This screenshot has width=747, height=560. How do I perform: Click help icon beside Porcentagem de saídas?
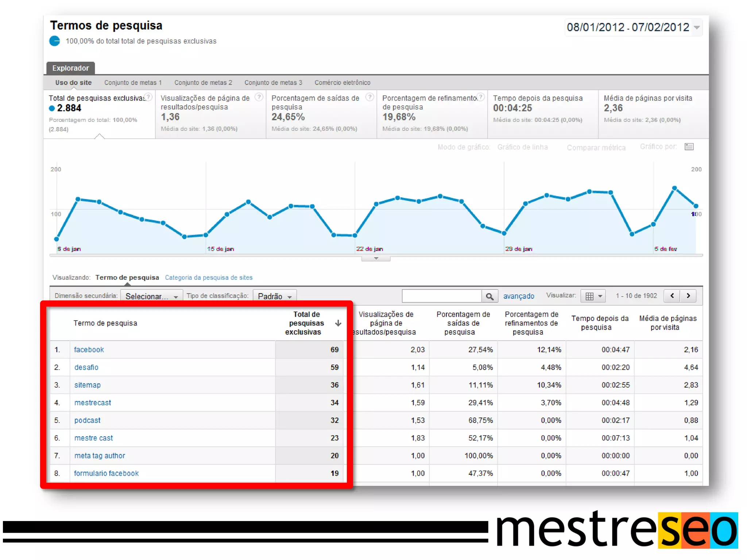(x=369, y=97)
